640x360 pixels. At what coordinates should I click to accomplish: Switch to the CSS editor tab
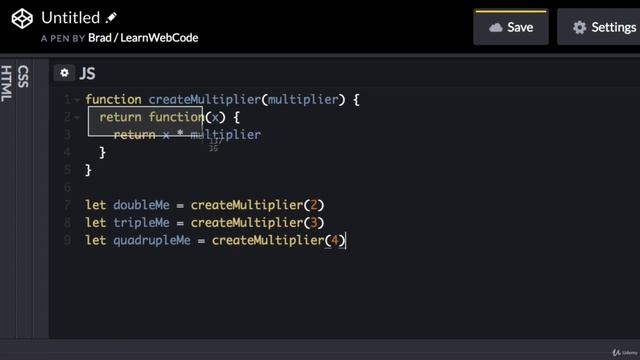(24, 76)
